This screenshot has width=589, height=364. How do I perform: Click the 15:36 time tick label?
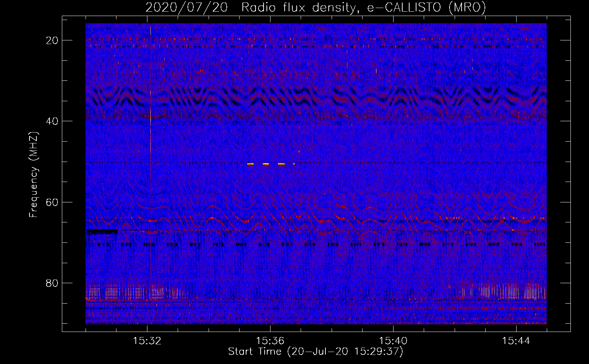270,341
